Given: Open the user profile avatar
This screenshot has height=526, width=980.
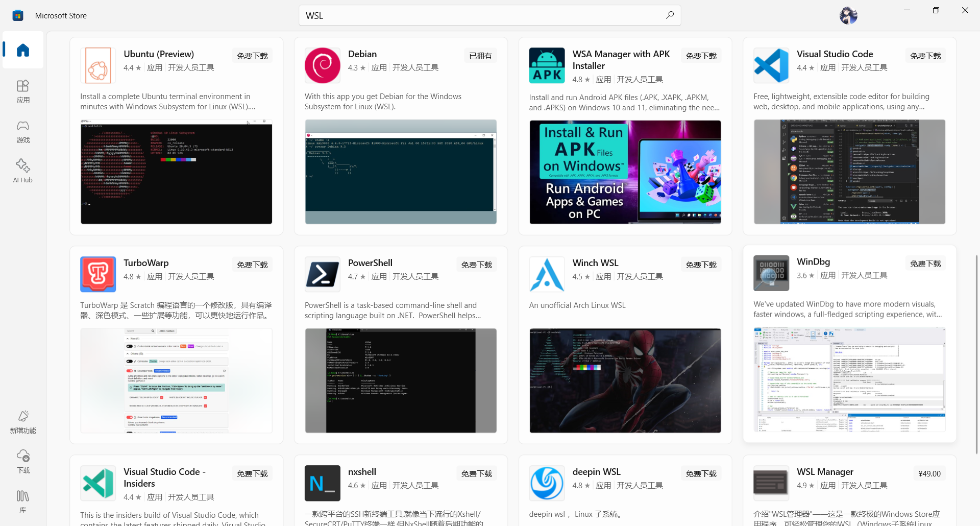Looking at the screenshot, I should click(848, 15).
